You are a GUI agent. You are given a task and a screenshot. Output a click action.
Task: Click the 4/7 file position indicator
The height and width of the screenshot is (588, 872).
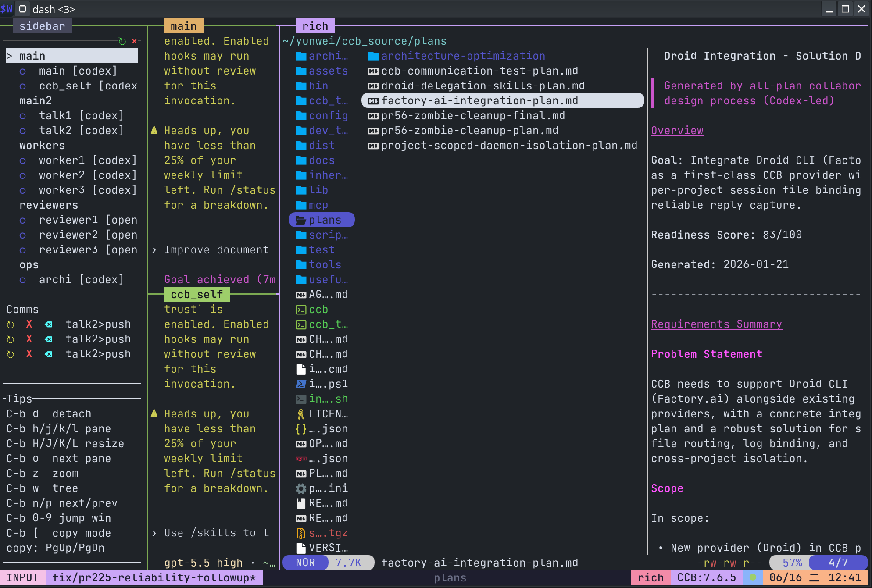pos(838,563)
